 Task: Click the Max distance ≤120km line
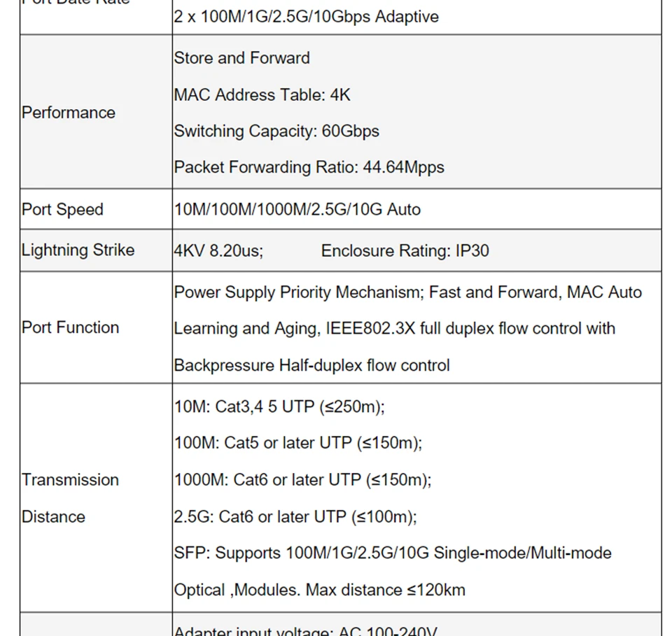click(x=319, y=590)
